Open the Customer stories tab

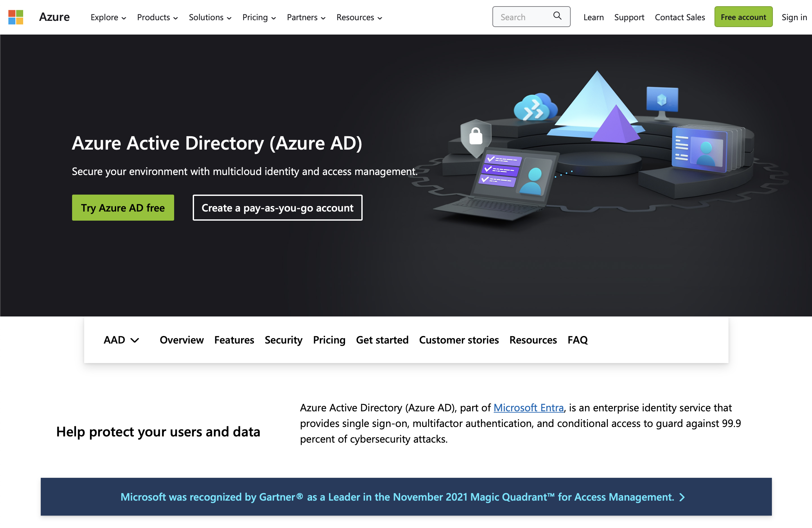point(459,340)
